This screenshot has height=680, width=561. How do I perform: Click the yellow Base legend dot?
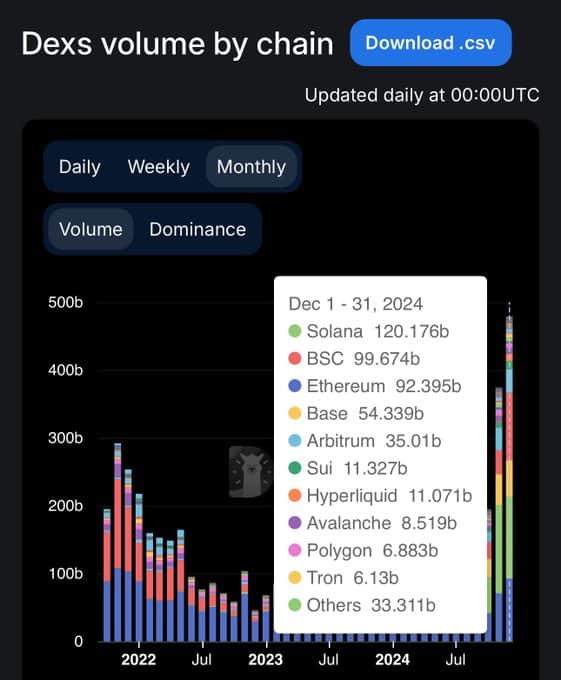tap(295, 413)
